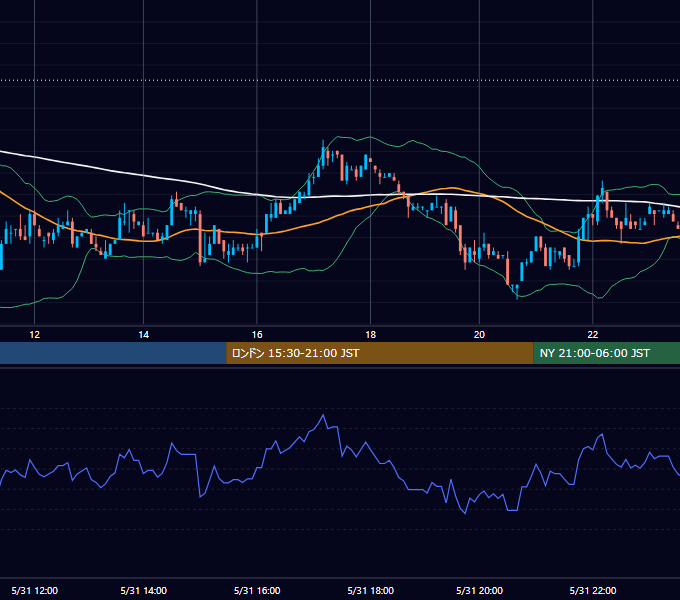
Task: Click the 14 hour axis label
Action: [x=144, y=335]
